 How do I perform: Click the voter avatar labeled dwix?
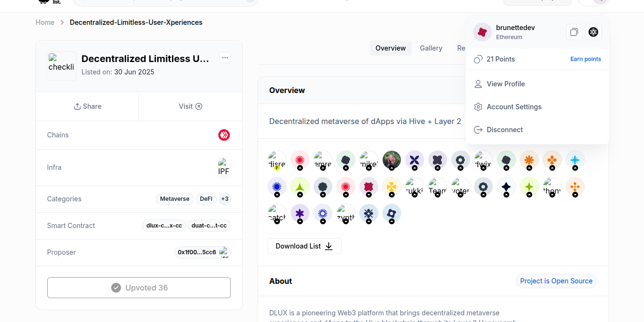[483, 160]
